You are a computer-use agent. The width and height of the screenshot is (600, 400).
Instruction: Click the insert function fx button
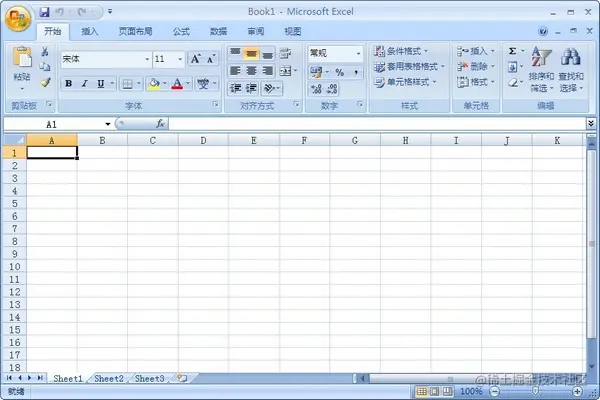pos(160,124)
